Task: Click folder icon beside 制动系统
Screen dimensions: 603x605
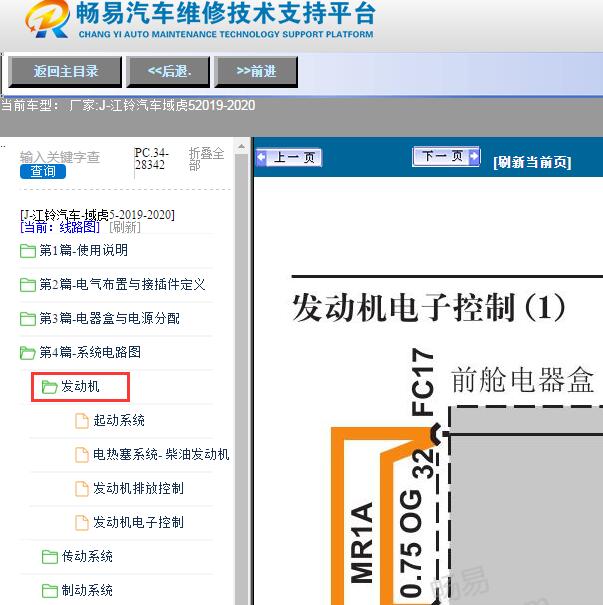Action: (x=49, y=591)
